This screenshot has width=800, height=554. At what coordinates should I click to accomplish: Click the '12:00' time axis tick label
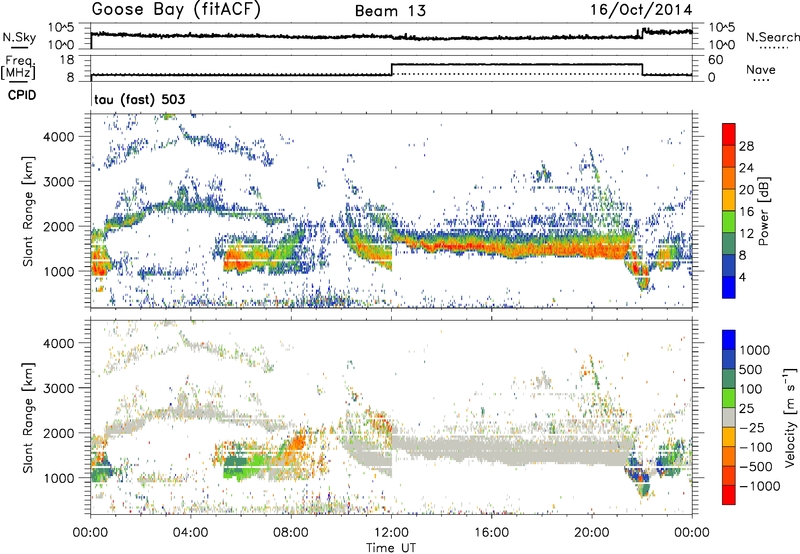(391, 533)
